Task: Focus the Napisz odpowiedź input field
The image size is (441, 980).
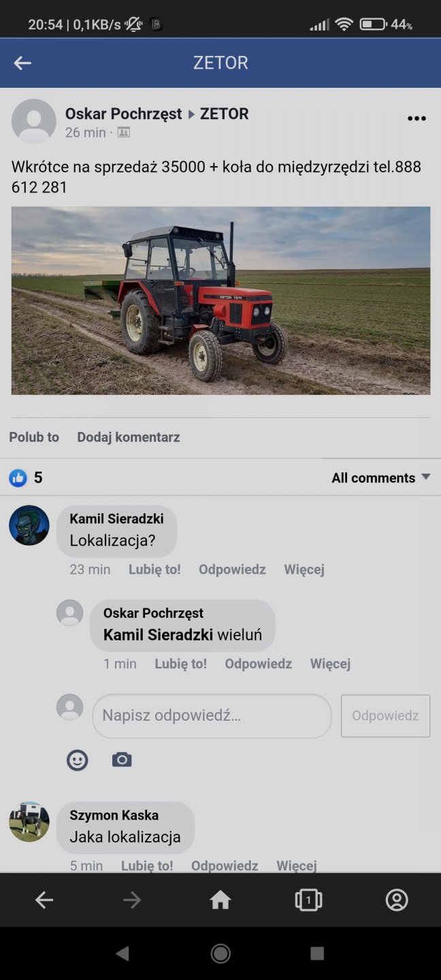Action: coord(212,716)
